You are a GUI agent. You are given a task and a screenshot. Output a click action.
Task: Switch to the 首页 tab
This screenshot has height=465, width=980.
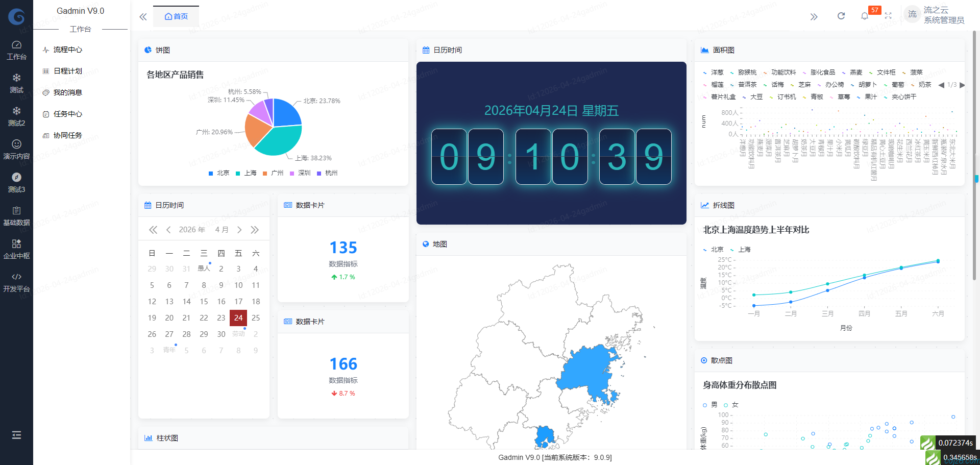[176, 16]
